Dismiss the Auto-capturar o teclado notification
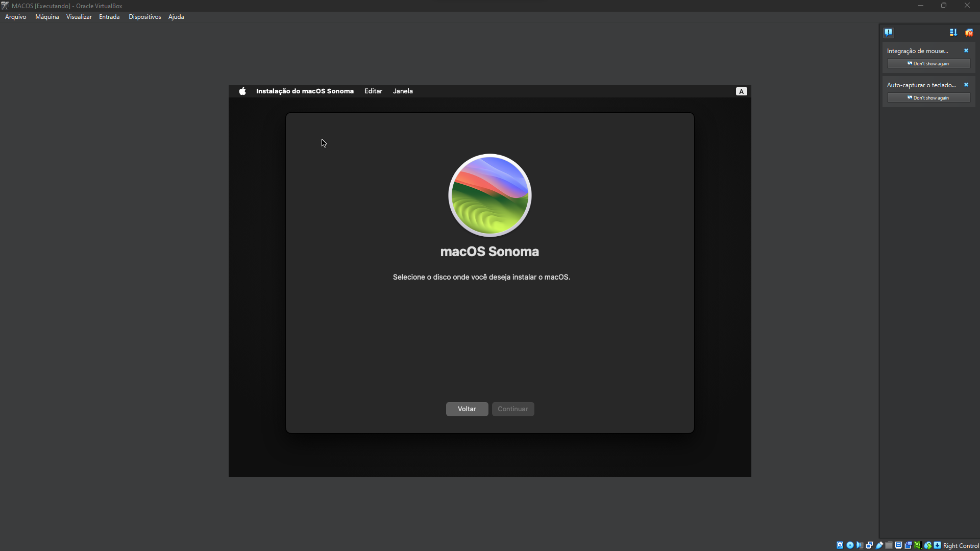The width and height of the screenshot is (980, 551). pyautogui.click(x=966, y=85)
